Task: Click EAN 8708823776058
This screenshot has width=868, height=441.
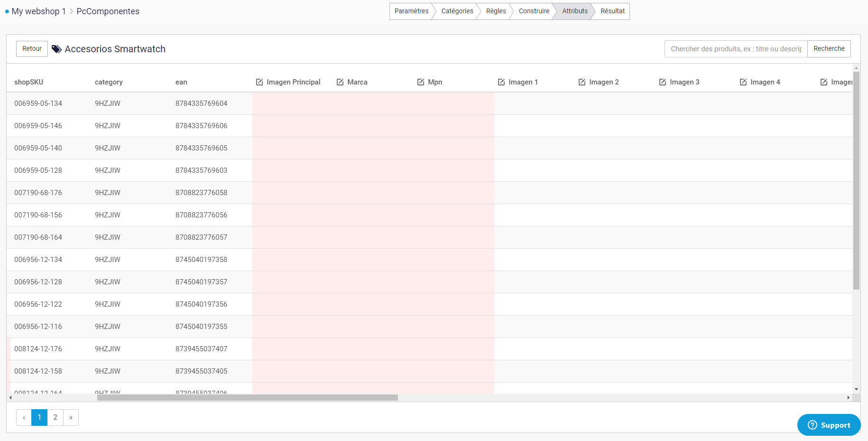Action: click(201, 193)
